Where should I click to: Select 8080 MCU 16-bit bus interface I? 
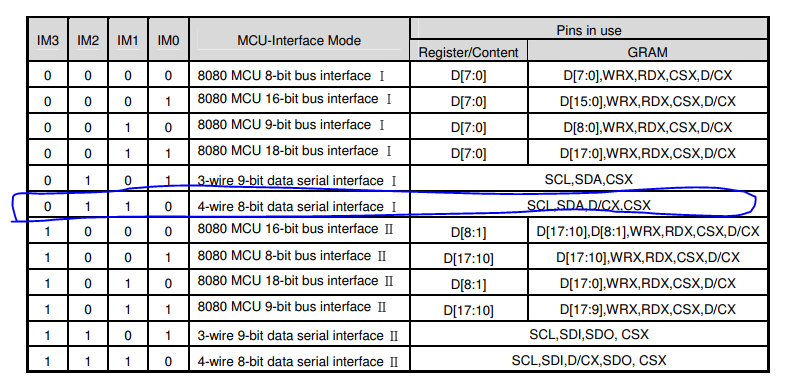pyautogui.click(x=295, y=99)
